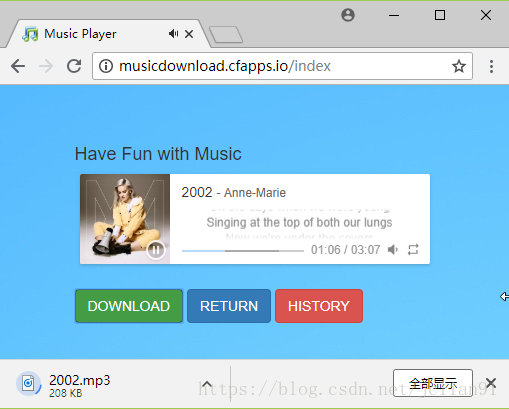Open Chrome three-dot menu

pyautogui.click(x=491, y=66)
